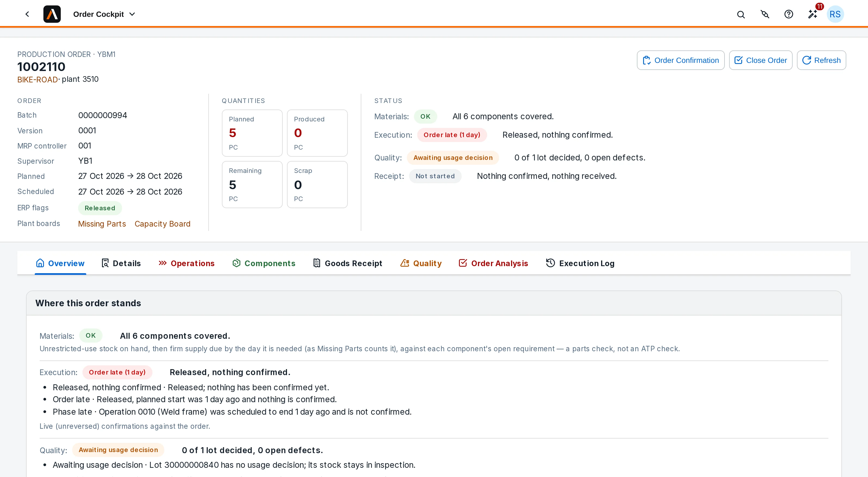Click the overview's 'Order late (1 day)' badge
Image resolution: width=868 pixels, height=477 pixels.
pyautogui.click(x=117, y=372)
